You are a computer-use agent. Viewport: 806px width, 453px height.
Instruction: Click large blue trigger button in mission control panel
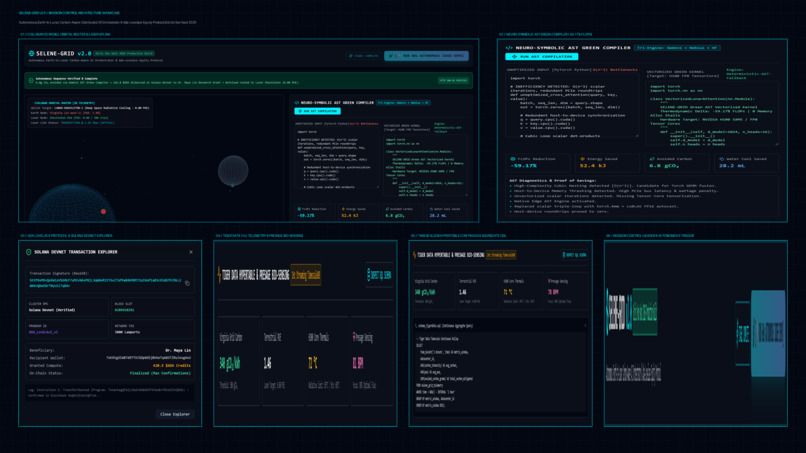point(768,333)
